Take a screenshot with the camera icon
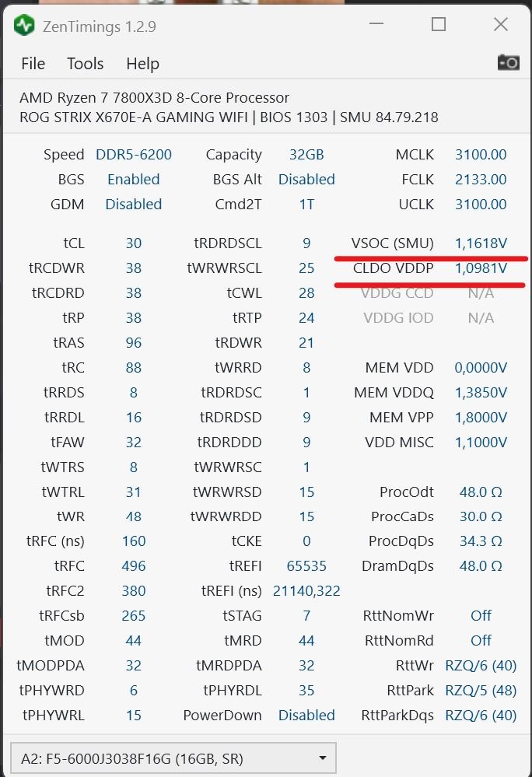The image size is (532, 777). pos(508,62)
